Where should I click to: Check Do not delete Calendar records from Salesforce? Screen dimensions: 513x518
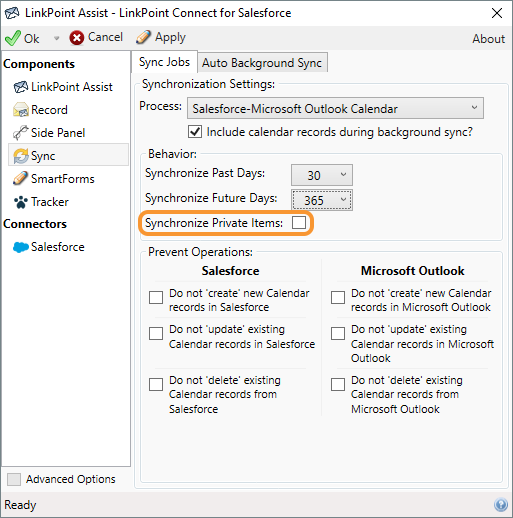coord(156,384)
